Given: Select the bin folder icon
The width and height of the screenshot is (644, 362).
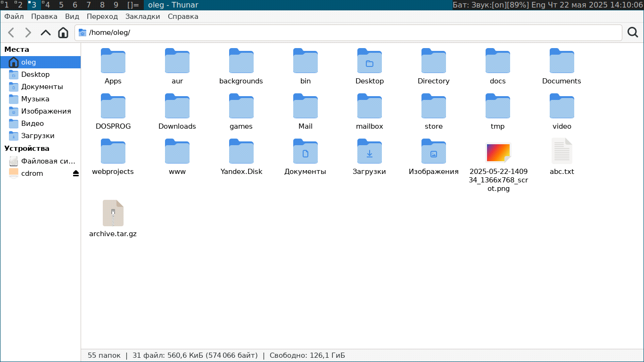Looking at the screenshot, I should click(305, 61).
